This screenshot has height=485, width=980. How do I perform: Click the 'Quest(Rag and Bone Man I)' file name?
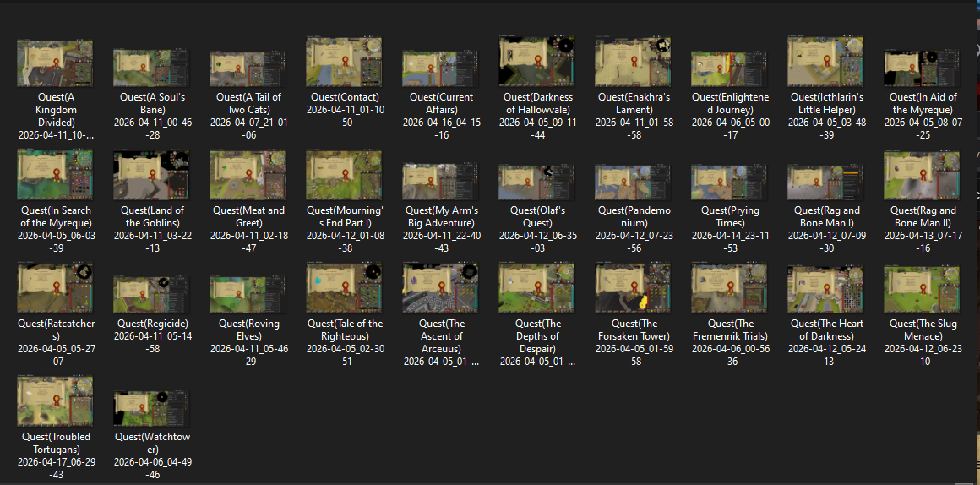[x=825, y=216]
